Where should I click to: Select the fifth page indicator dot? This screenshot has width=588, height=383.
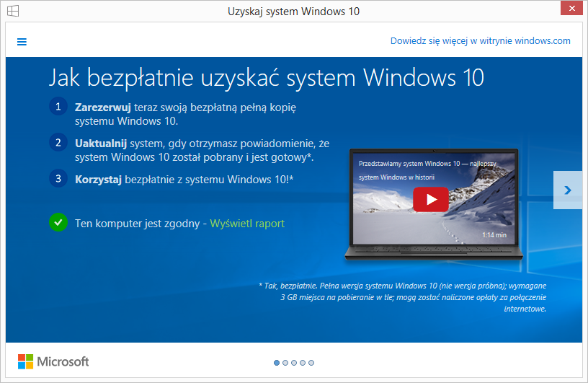pyautogui.click(x=311, y=363)
